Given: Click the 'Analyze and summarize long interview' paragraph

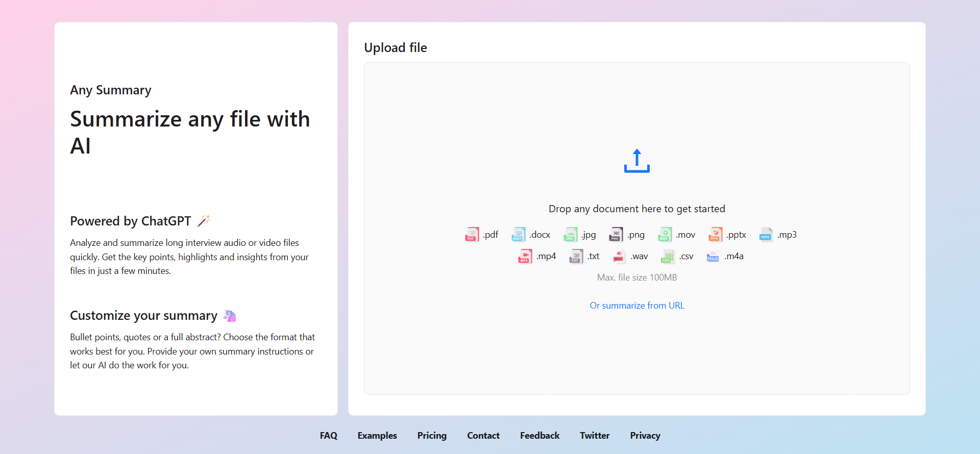Looking at the screenshot, I should 189,257.
